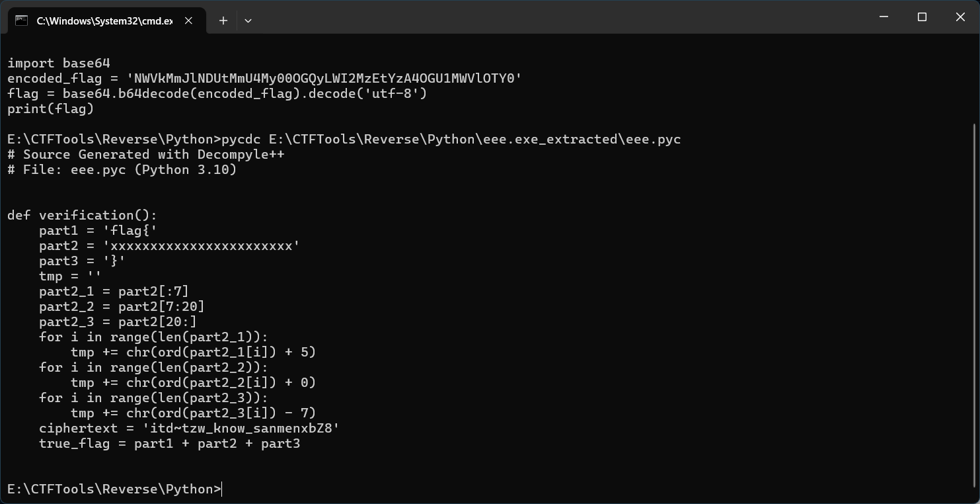Click the 'Source Generated with Decompyle++' comment
The width and height of the screenshot is (980, 504).
(x=153, y=155)
